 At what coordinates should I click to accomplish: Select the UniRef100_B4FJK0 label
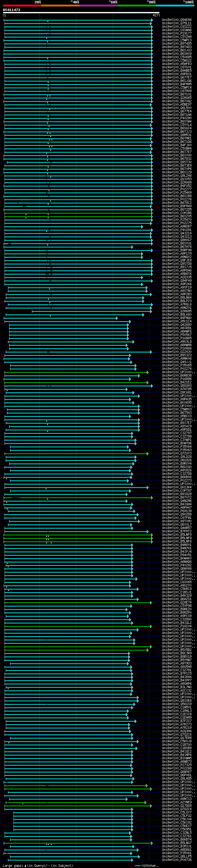coord(177,145)
